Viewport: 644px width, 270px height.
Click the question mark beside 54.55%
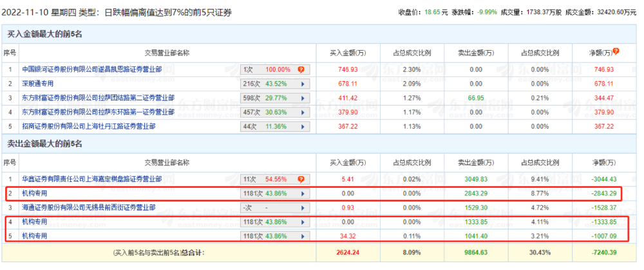point(301,179)
